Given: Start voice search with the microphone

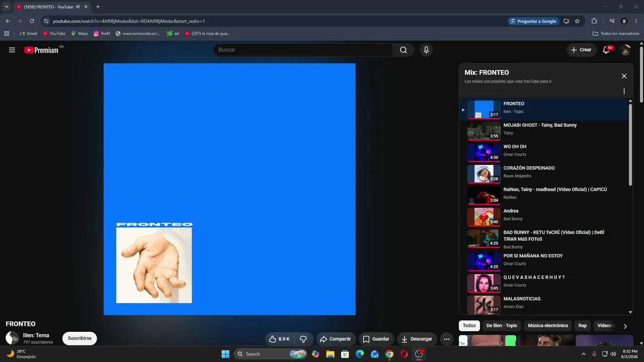Looking at the screenshot, I should pyautogui.click(x=426, y=50).
